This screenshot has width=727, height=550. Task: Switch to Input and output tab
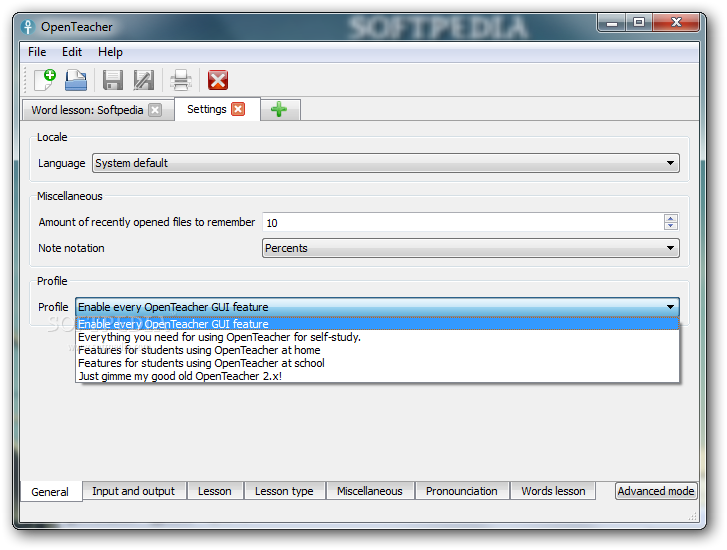click(134, 491)
